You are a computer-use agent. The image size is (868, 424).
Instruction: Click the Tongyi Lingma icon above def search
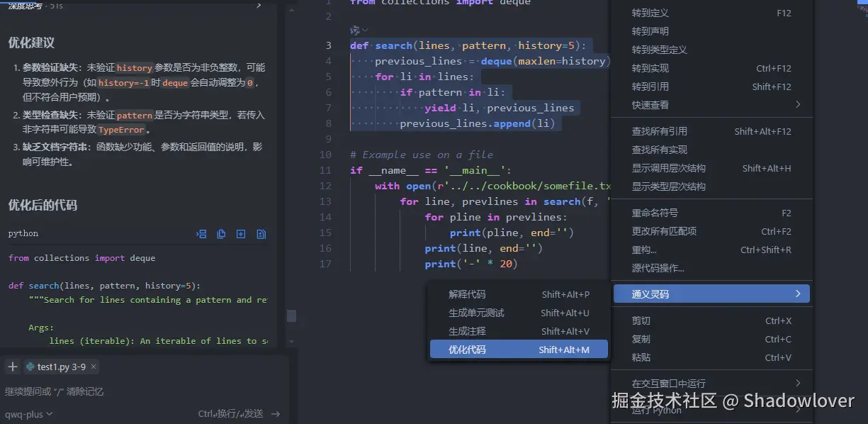coord(356,30)
